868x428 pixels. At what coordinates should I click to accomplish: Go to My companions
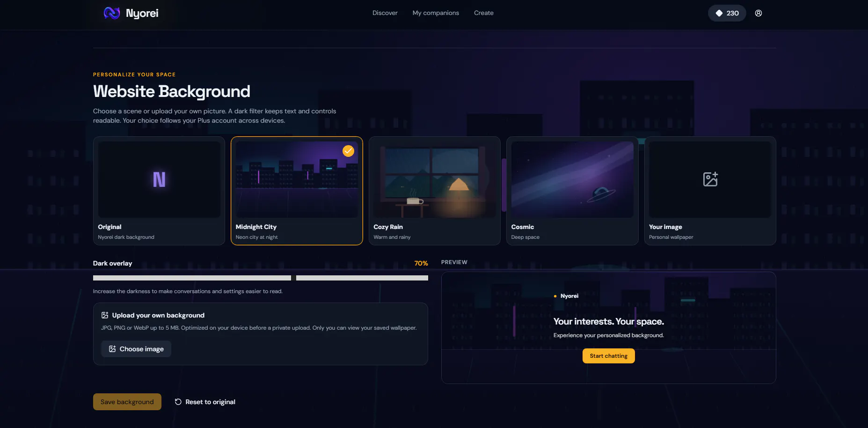(436, 13)
